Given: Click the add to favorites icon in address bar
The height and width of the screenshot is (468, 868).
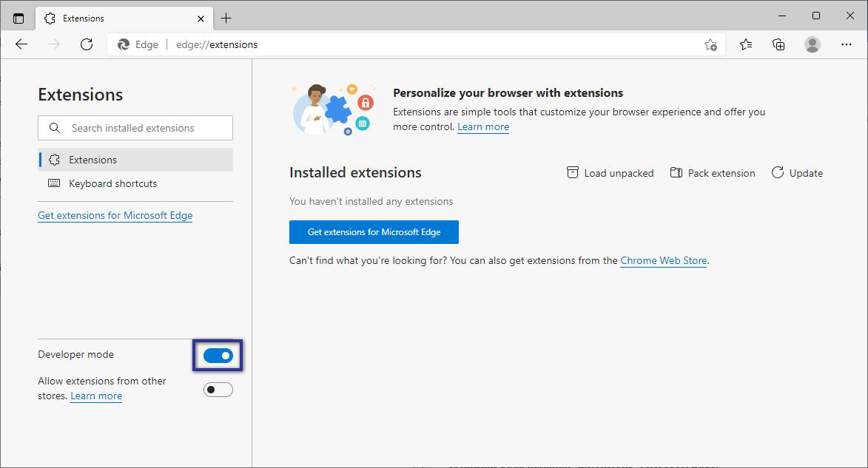Looking at the screenshot, I should (710, 44).
